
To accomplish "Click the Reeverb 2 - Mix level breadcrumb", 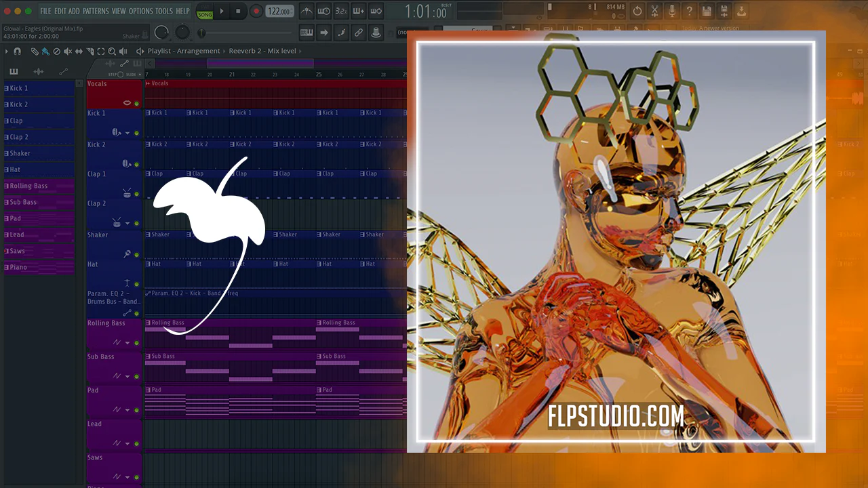I will click(262, 51).
